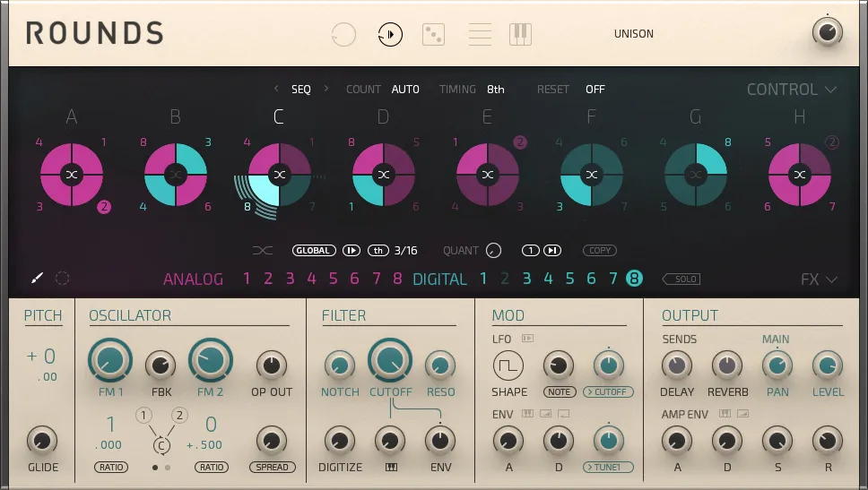Open the keyboard keys icon in header
Image resolution: width=868 pixels, height=490 pixels.
520,34
